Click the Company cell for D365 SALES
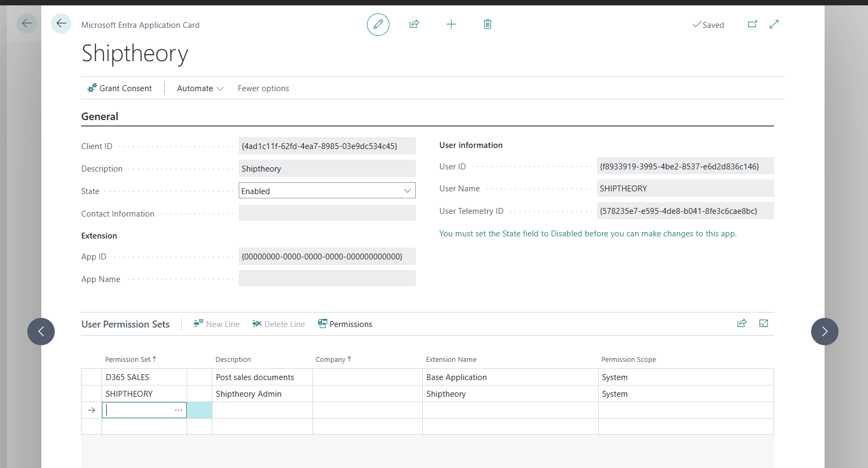Viewport: 868px width, 468px height. click(367, 377)
